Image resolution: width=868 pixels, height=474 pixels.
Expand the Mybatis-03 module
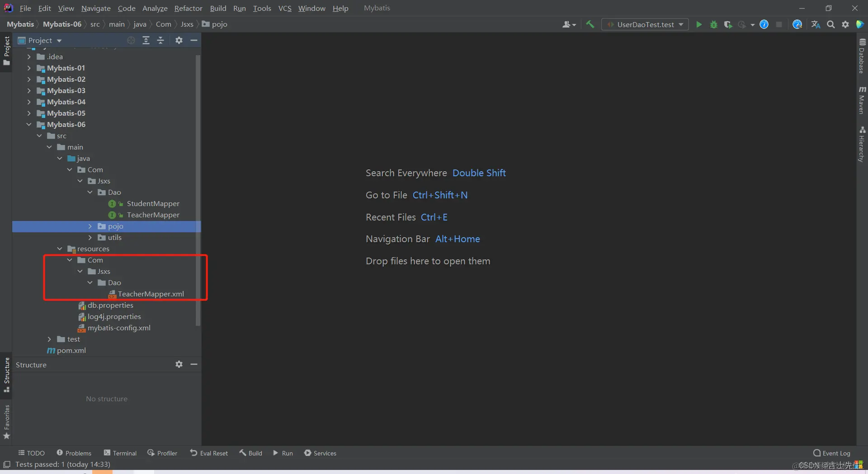pyautogui.click(x=29, y=90)
